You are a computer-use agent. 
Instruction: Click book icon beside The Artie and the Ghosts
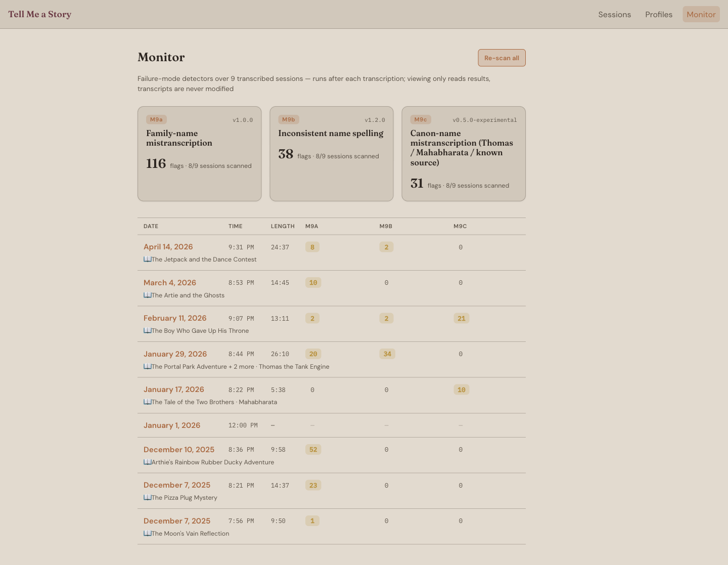click(x=147, y=295)
